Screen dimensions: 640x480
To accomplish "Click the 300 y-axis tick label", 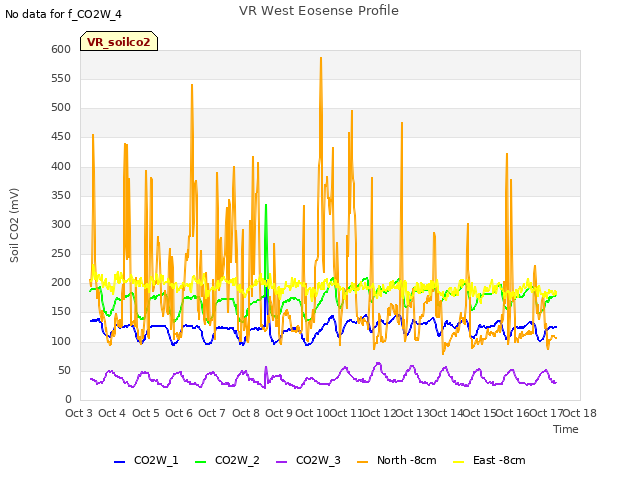I will 61,224.
